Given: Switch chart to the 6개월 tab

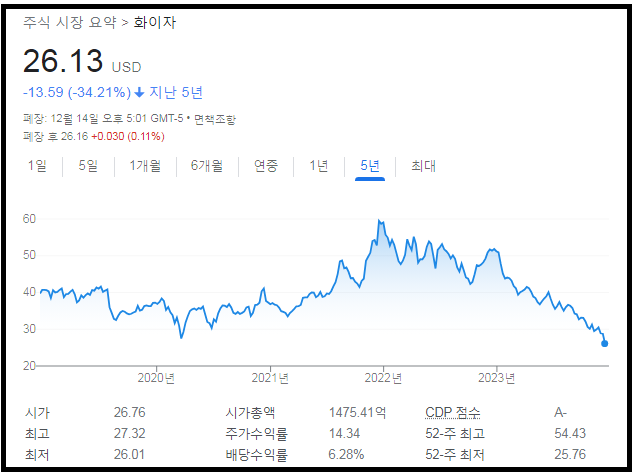Looking at the screenshot, I should (207, 166).
